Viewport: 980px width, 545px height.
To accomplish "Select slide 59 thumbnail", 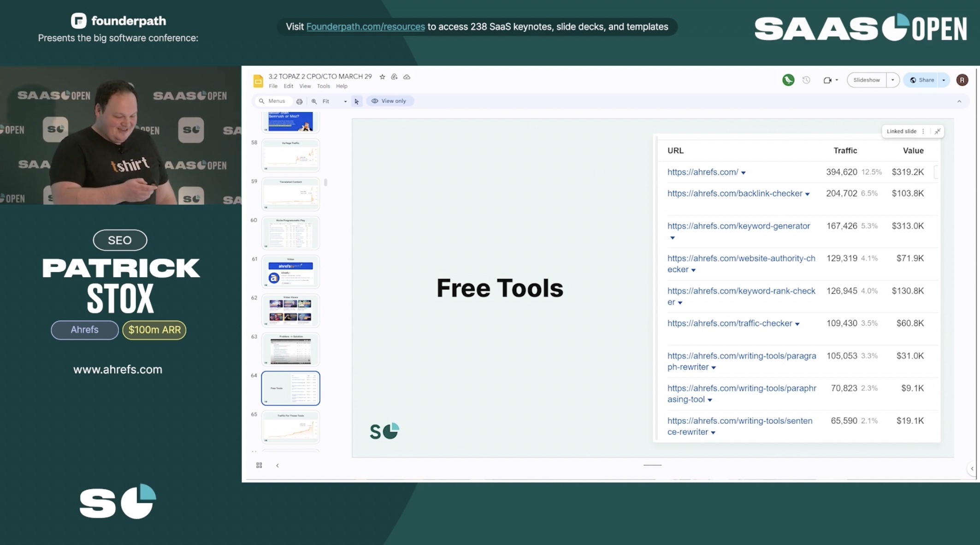I will click(290, 194).
